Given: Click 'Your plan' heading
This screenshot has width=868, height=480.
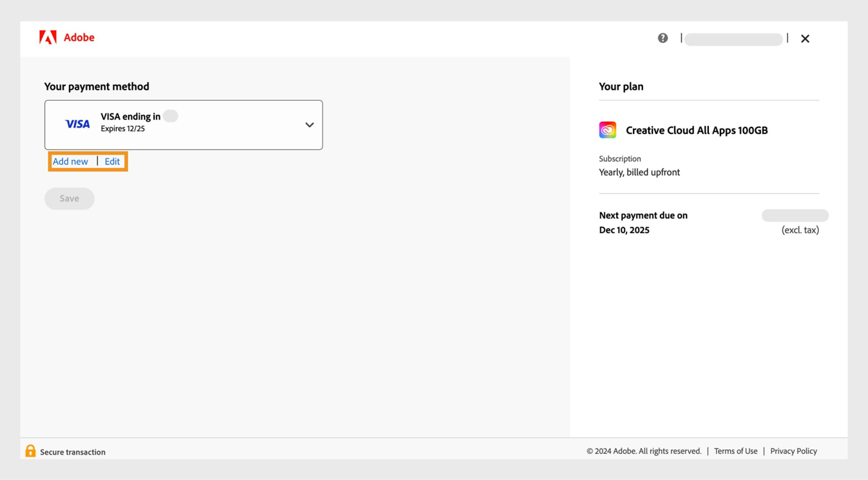Looking at the screenshot, I should [621, 86].
